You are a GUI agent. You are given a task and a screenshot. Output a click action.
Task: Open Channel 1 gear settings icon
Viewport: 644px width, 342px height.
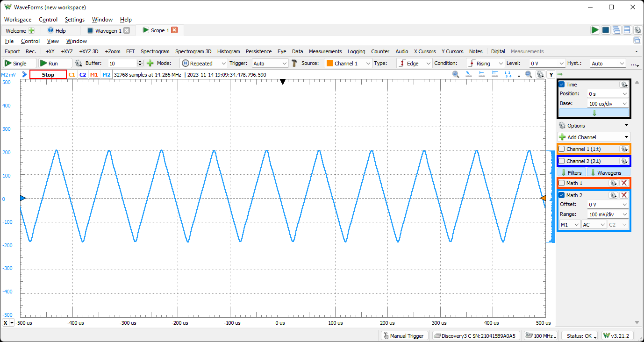tap(624, 149)
